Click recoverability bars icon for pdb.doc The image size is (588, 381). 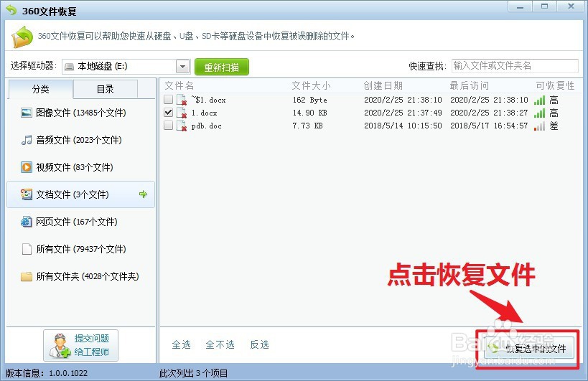[539, 126]
